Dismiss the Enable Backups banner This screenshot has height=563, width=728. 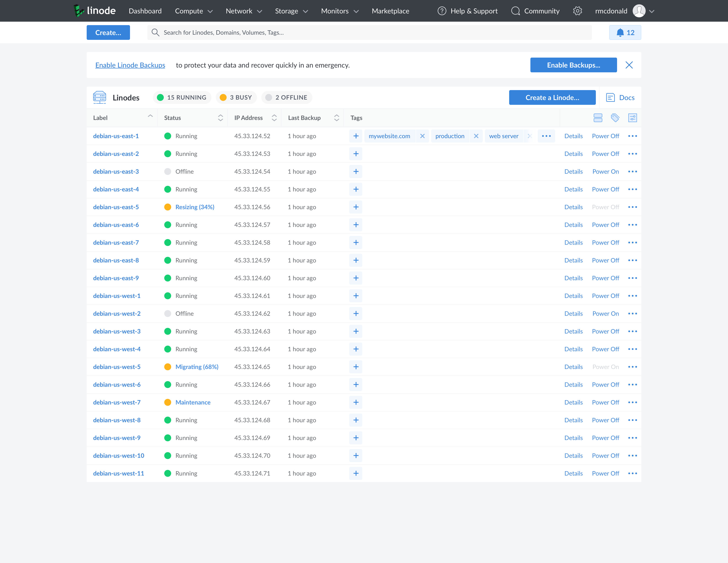(629, 65)
